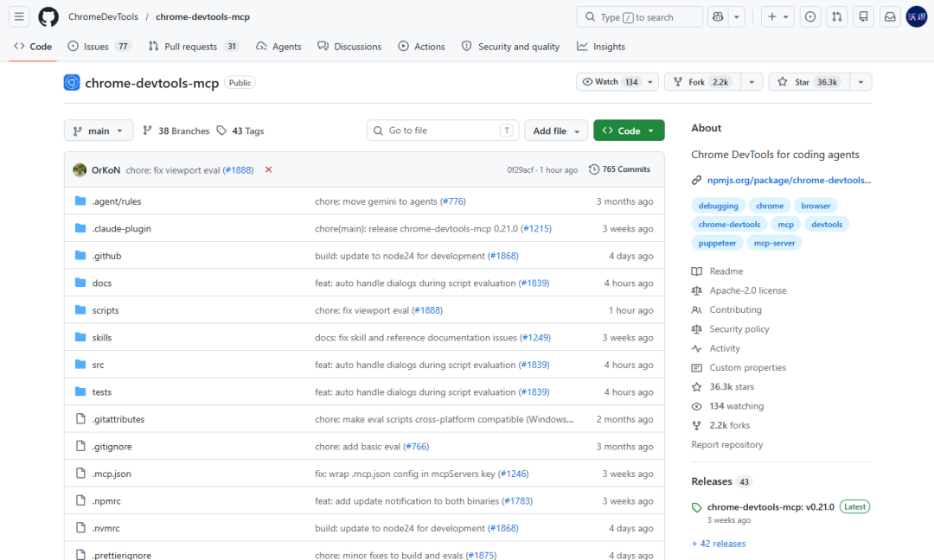Click the Report repository link
Viewport: 934px width, 560px height.
(x=726, y=443)
